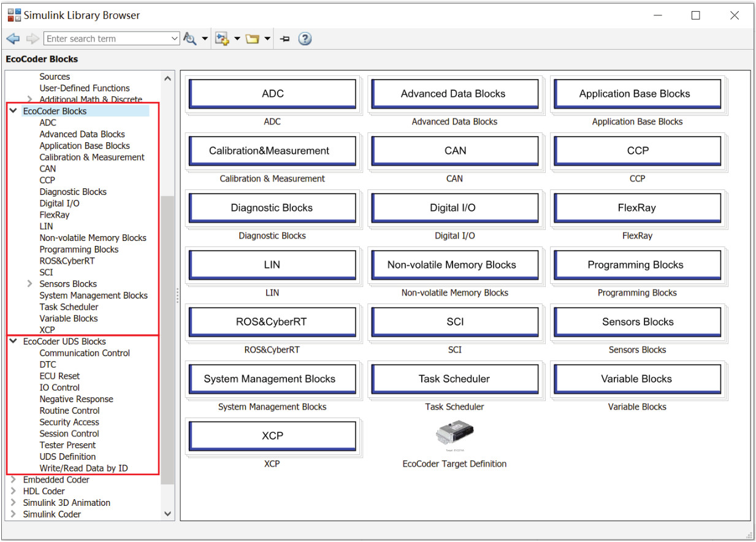
Task: Select User-Defined Functions tree item
Action: [85, 88]
